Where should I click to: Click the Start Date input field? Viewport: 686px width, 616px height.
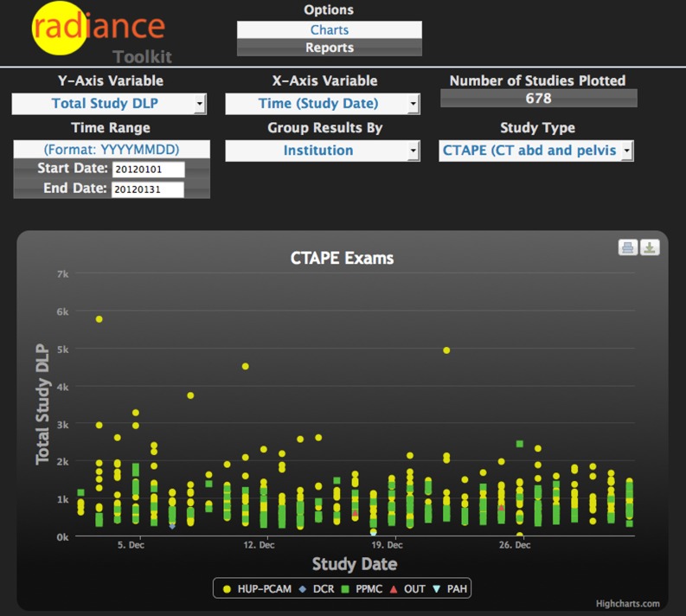click(x=147, y=169)
